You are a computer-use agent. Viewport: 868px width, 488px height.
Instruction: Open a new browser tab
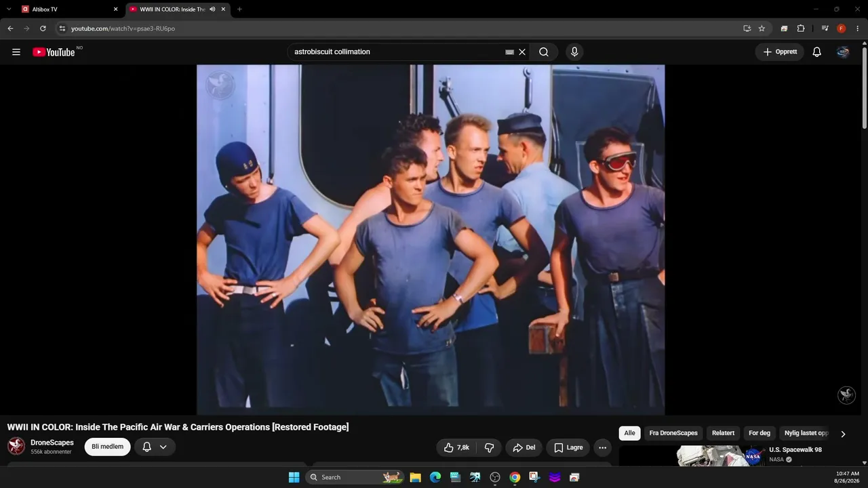pyautogui.click(x=239, y=9)
